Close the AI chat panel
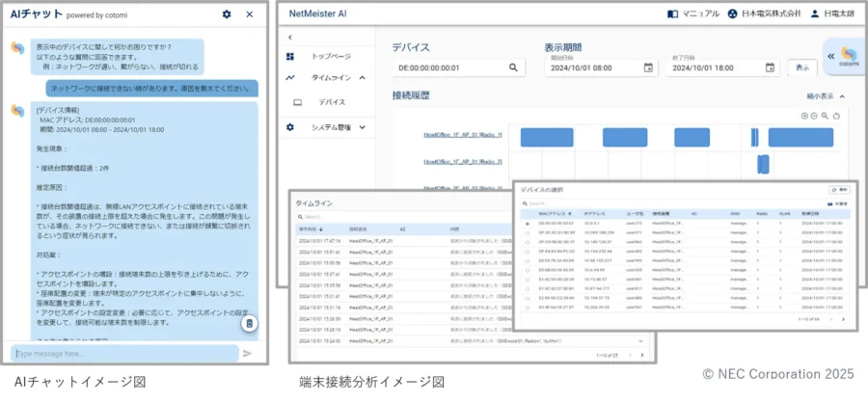Screen dimensions: 868x403 [x=250, y=14]
